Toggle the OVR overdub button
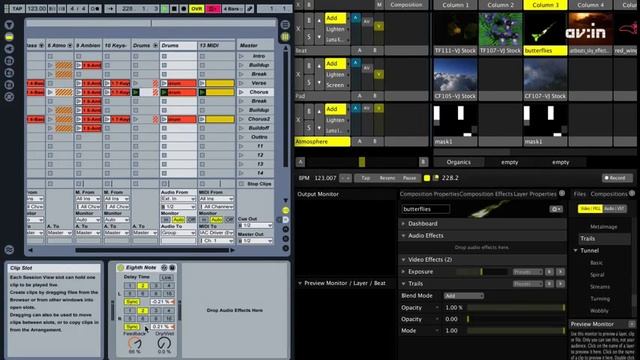The height and width of the screenshot is (360, 640). [197, 9]
